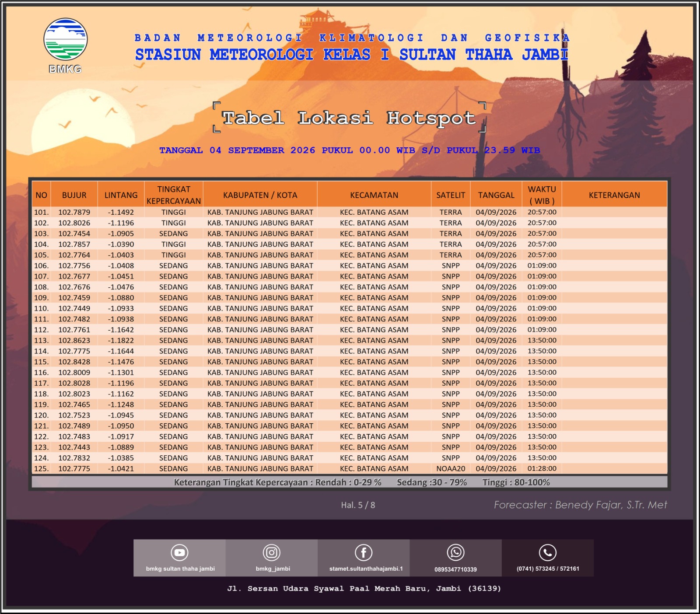This screenshot has height=614, width=700.
Task: Open the YouTube icon for bmkg sultan thaha jambi
Action: pos(179,553)
